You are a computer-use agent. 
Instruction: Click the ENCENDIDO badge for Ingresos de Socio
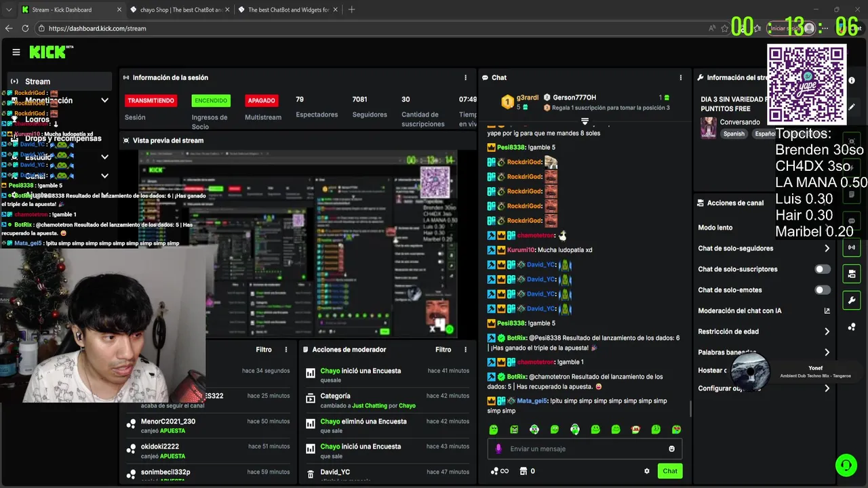211,100
